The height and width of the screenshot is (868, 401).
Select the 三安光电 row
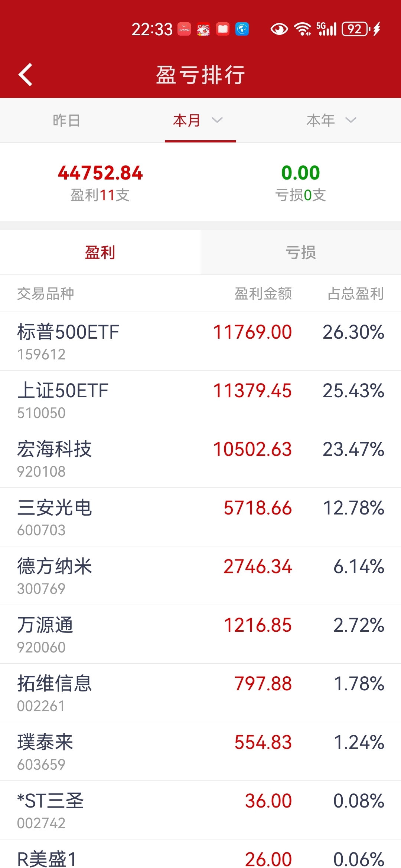[200, 517]
